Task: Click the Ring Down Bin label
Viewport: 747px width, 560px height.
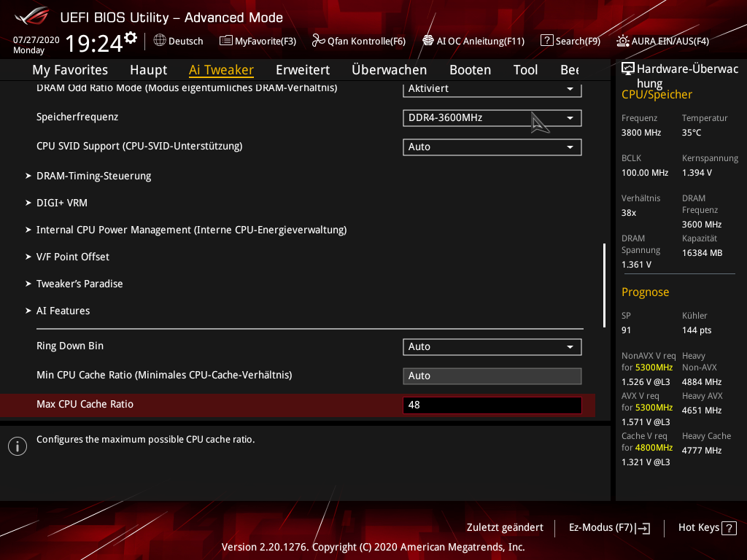Action: pyautogui.click(x=70, y=346)
